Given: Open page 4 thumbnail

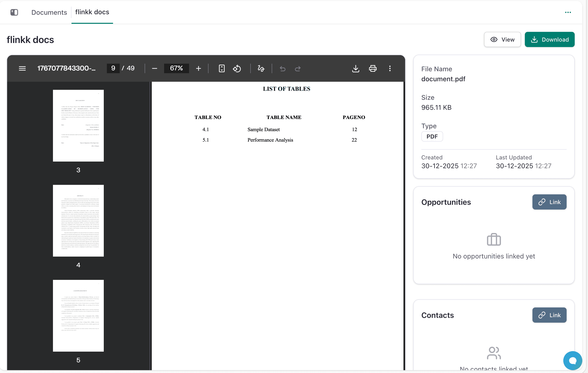Looking at the screenshot, I should [x=78, y=220].
